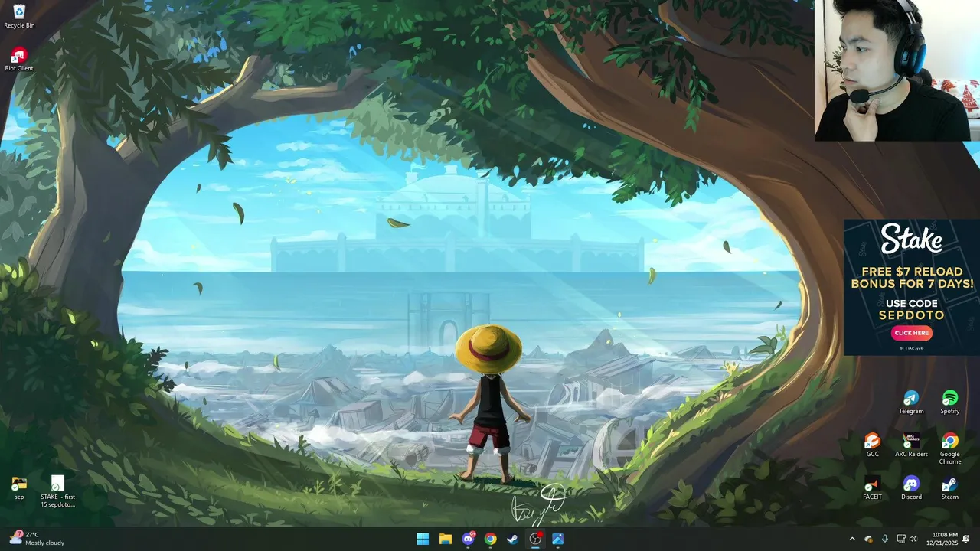
Task: Select the Spotify desktop icon
Action: tap(950, 402)
